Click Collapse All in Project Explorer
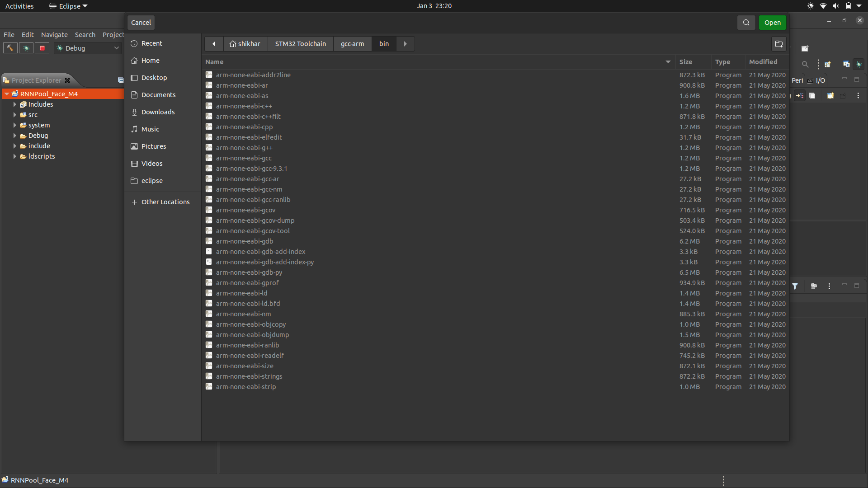The image size is (868, 488). coord(120,80)
